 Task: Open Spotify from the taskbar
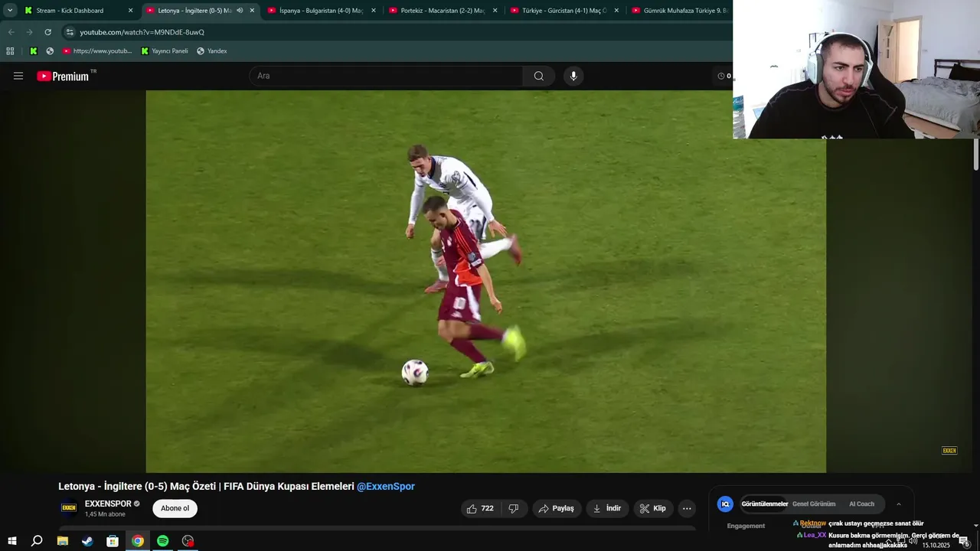pos(163,541)
